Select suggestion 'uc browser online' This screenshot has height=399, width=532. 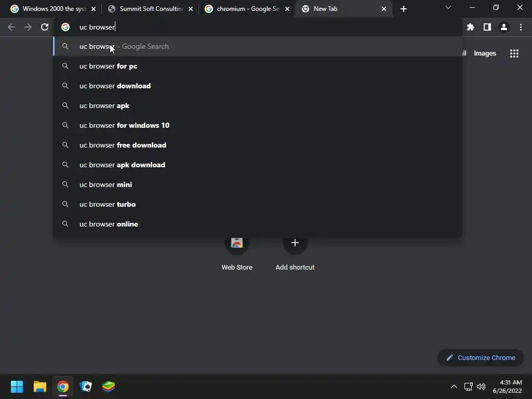pos(258,224)
